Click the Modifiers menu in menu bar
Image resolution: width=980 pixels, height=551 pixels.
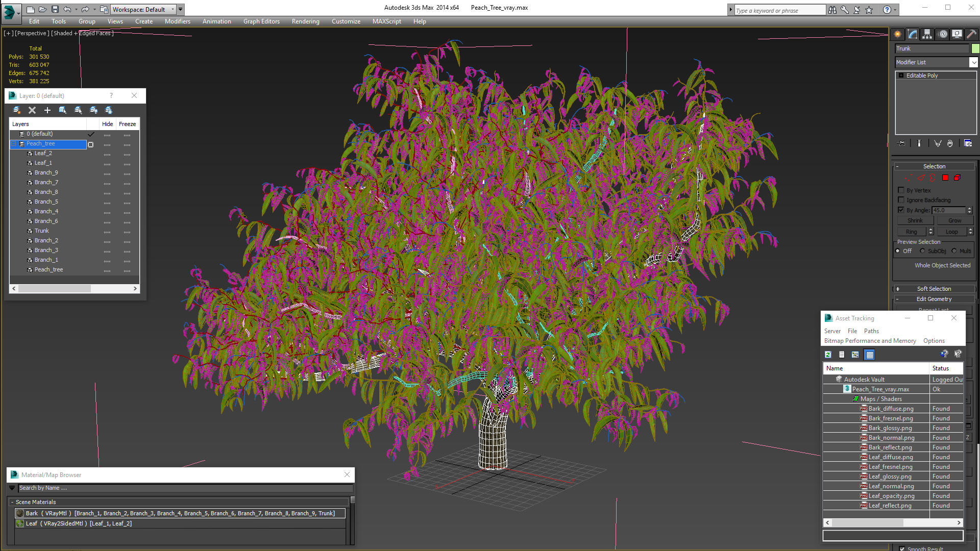(177, 21)
